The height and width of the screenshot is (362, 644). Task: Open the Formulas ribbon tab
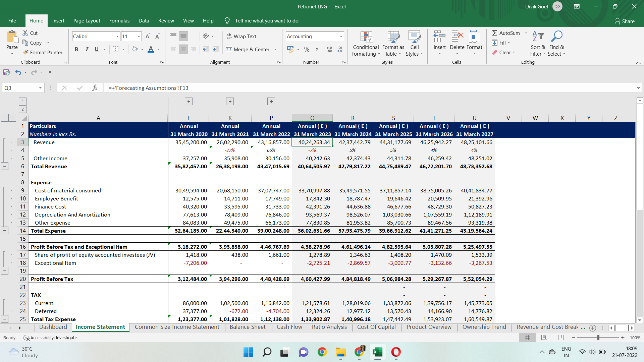pos(119,21)
